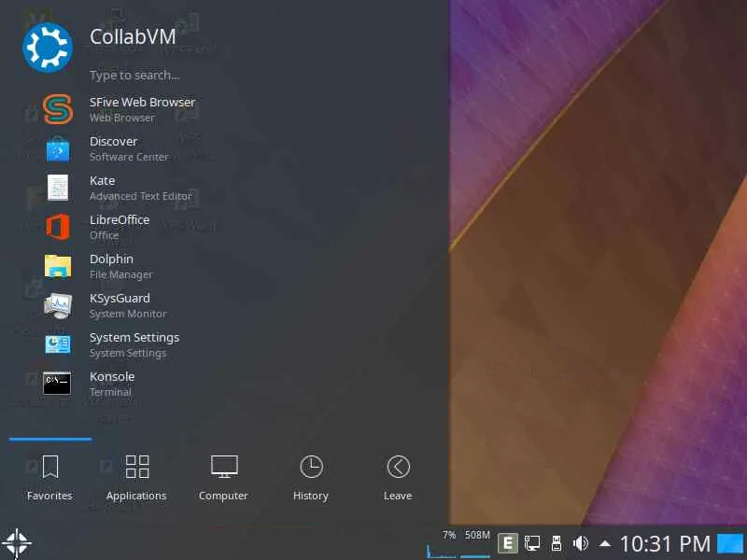This screenshot has height=560, width=747.
Task: Click the Advanced Text Editor subtitle
Action: [x=141, y=196]
